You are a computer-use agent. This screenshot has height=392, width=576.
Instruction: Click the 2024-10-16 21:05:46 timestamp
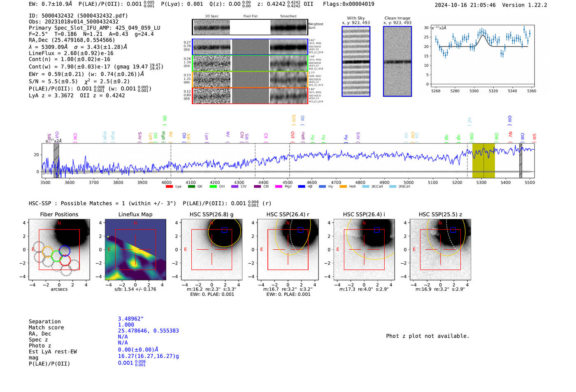[465, 5]
